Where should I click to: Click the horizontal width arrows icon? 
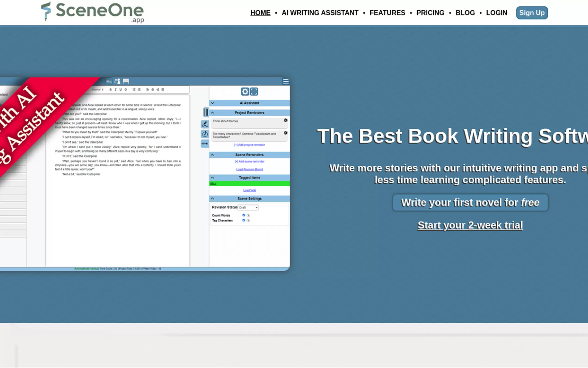[x=205, y=144]
